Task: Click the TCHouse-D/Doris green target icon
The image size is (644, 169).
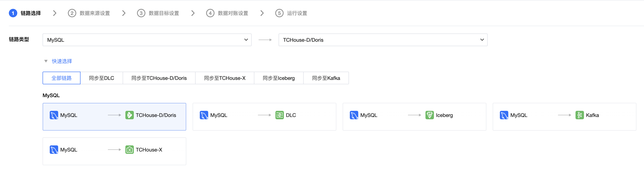Action: point(129,115)
